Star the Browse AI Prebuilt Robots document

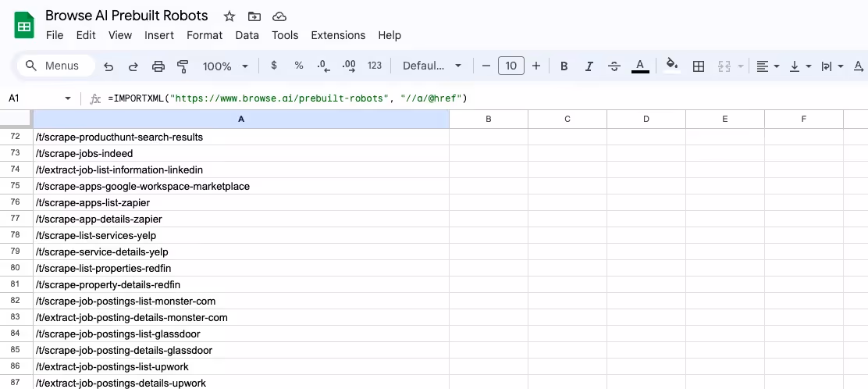click(229, 16)
